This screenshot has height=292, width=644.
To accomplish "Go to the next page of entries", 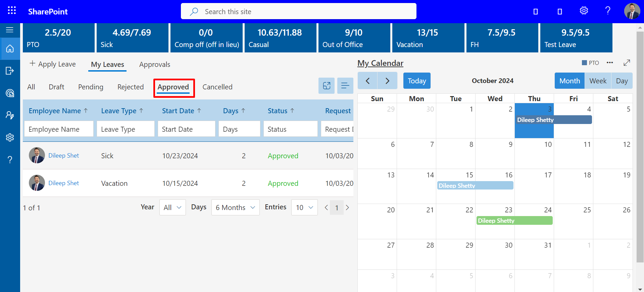I will click(x=347, y=208).
